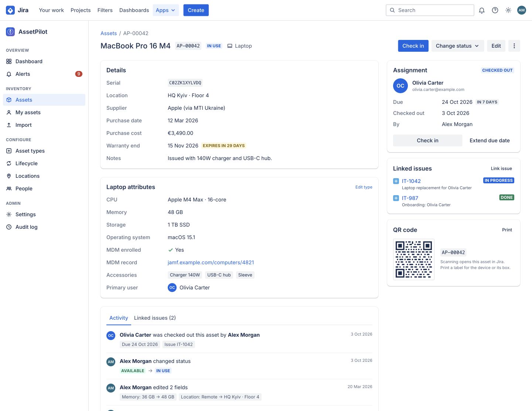Expand the Apps dropdown

(x=166, y=10)
